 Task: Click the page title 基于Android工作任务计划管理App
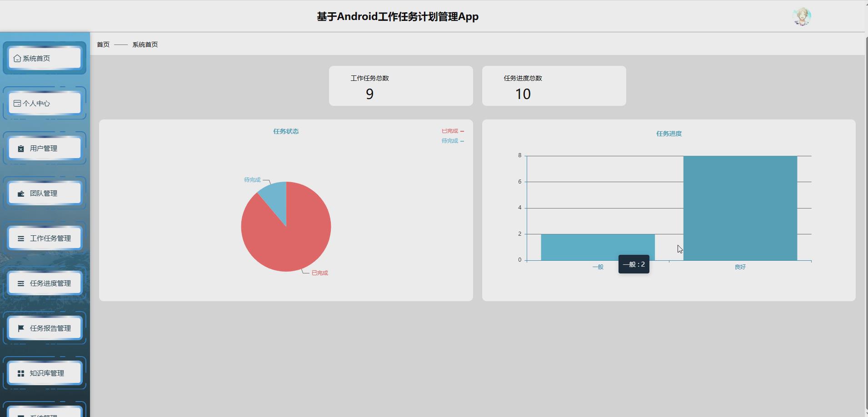(398, 17)
